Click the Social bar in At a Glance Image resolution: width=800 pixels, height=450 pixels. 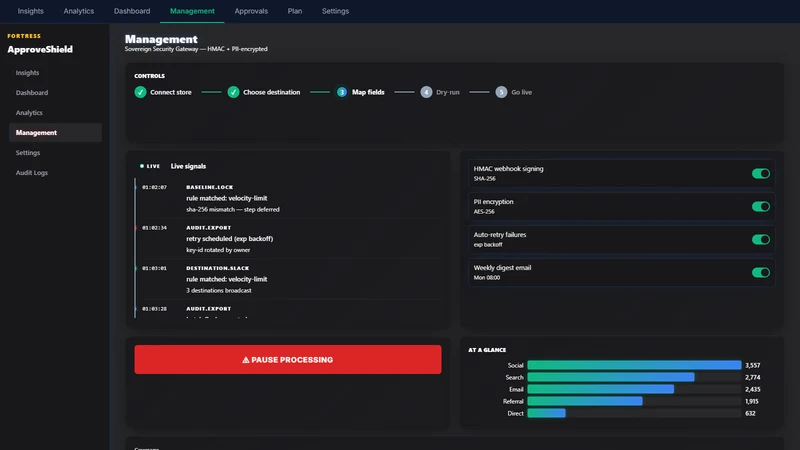pyautogui.click(x=634, y=365)
